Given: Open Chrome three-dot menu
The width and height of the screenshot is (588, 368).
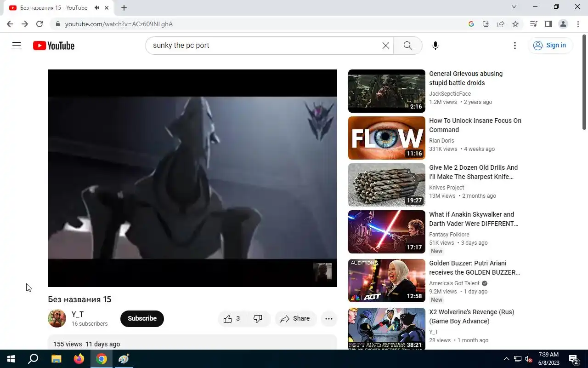Looking at the screenshot, I should click(x=577, y=24).
